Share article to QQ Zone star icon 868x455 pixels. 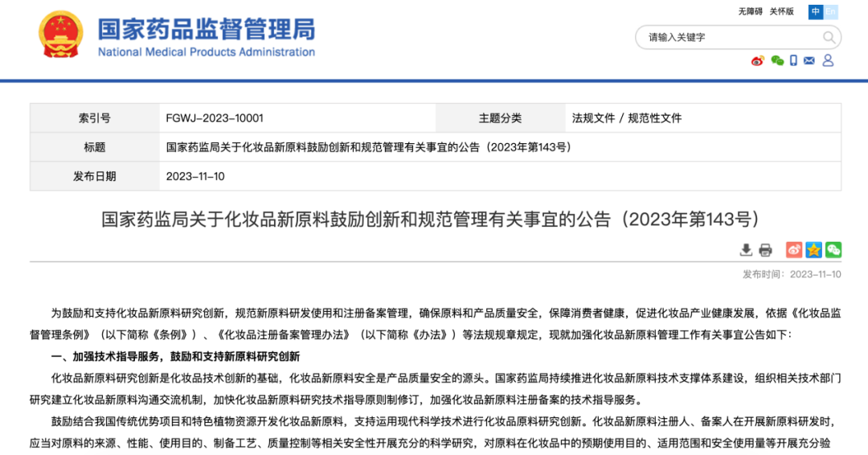[x=813, y=249]
